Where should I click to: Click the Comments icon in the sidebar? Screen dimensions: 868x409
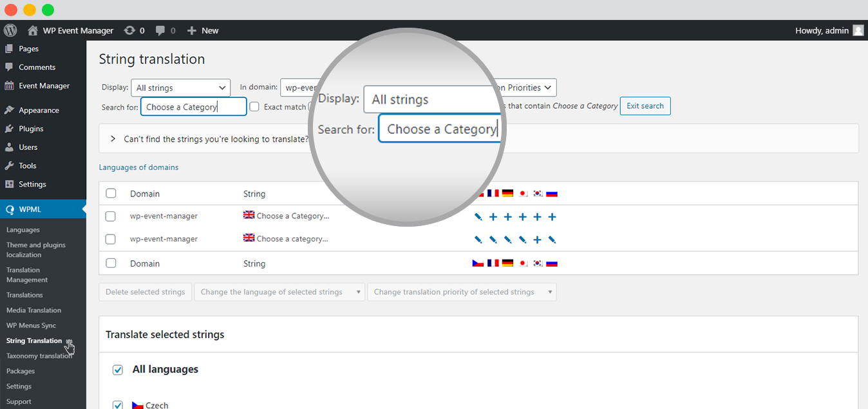(x=9, y=67)
